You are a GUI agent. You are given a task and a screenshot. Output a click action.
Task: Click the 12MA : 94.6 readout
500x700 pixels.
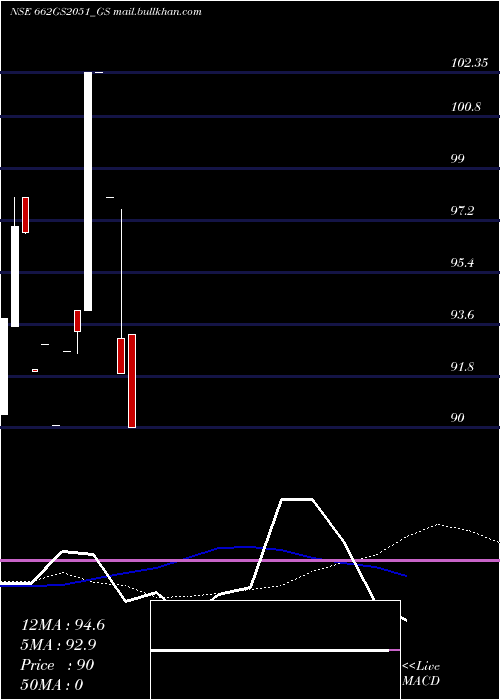coord(63,625)
